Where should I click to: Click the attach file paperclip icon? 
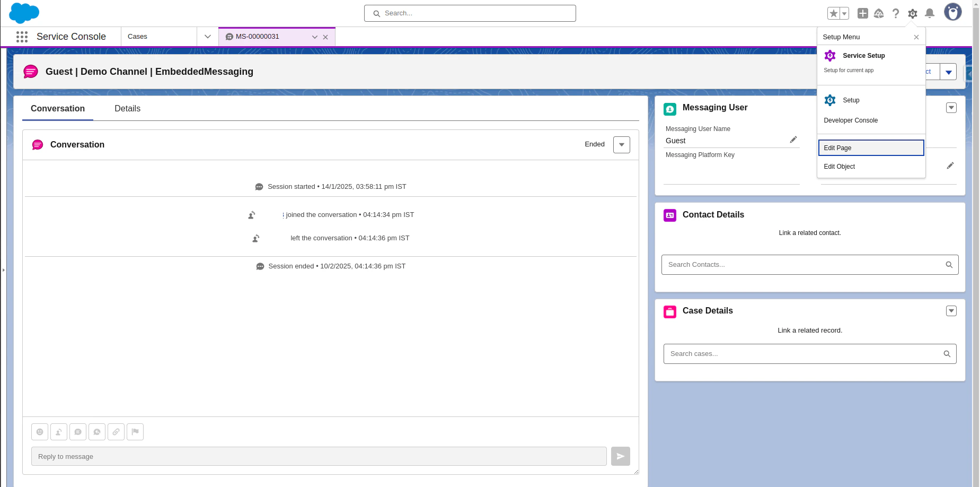116,431
